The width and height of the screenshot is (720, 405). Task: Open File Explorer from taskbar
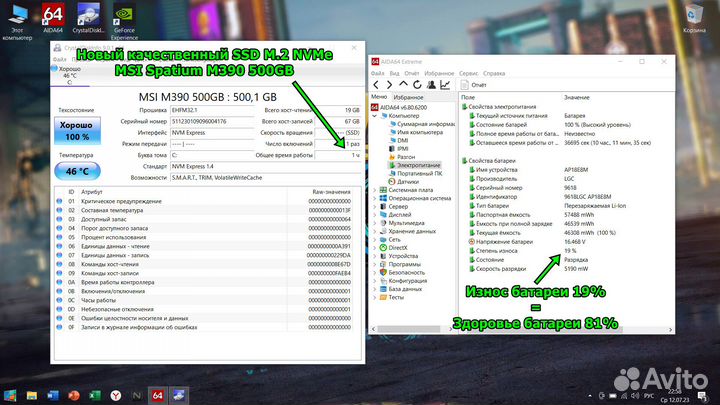tap(31, 395)
